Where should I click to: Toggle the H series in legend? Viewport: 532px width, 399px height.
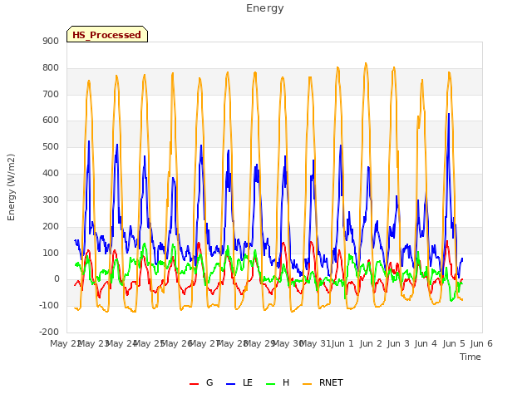point(278,382)
